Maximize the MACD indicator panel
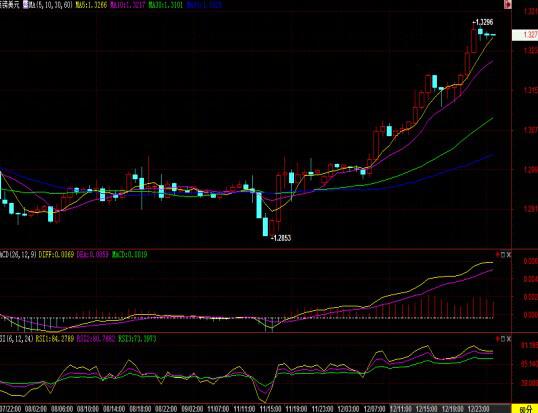Screen dimensions: 538x413 coord(503,255)
